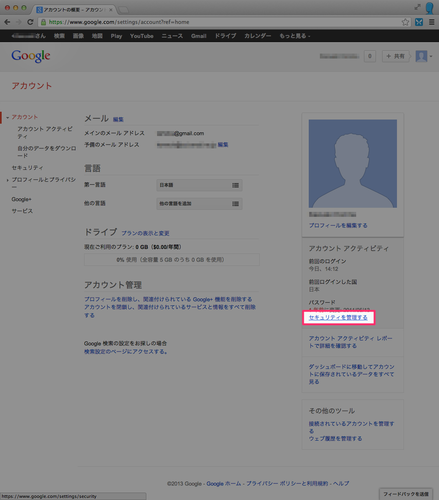Viewport: 439px width, 500px height.
Task: Click 編集 next to the recovery email
Action: click(x=223, y=145)
